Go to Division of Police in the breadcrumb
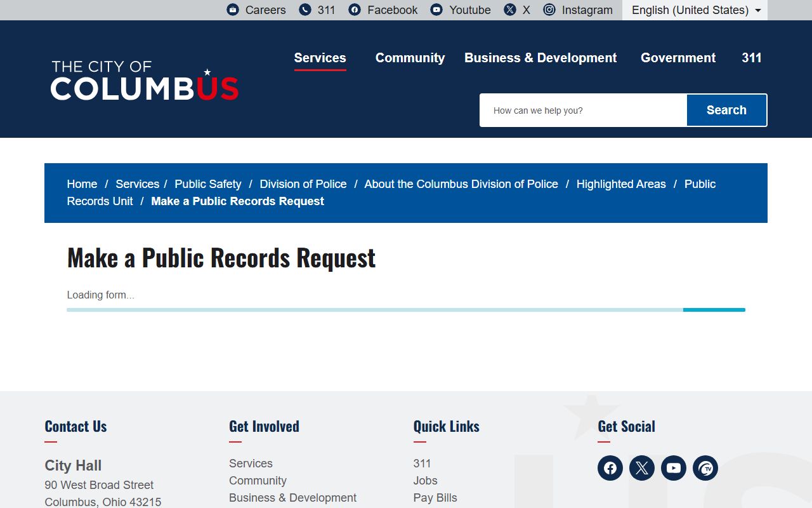Image resolution: width=812 pixels, height=508 pixels. point(303,184)
